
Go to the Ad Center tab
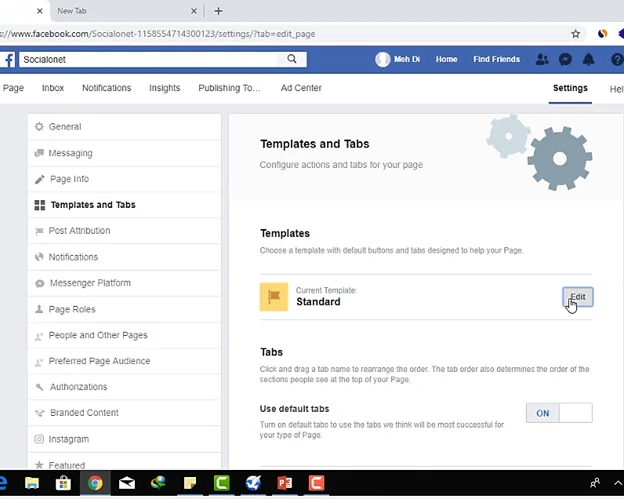(x=301, y=88)
